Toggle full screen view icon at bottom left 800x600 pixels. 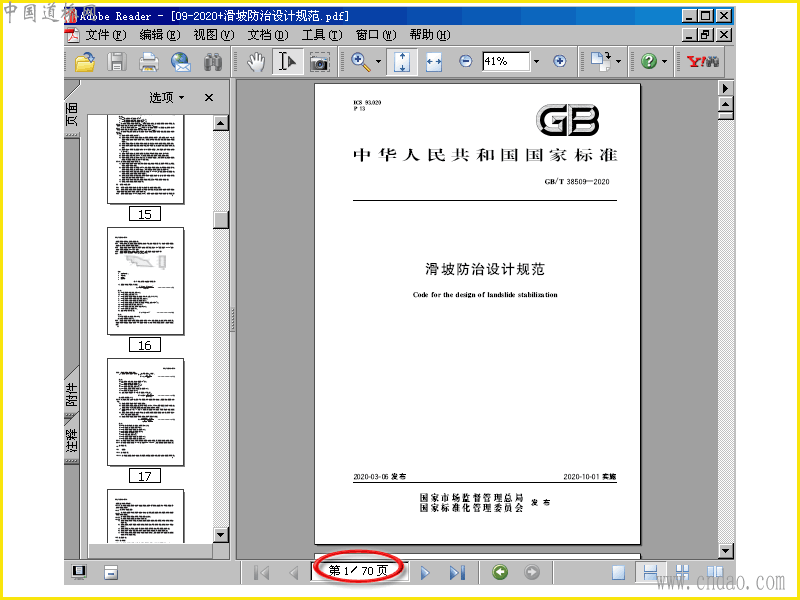click(79, 572)
